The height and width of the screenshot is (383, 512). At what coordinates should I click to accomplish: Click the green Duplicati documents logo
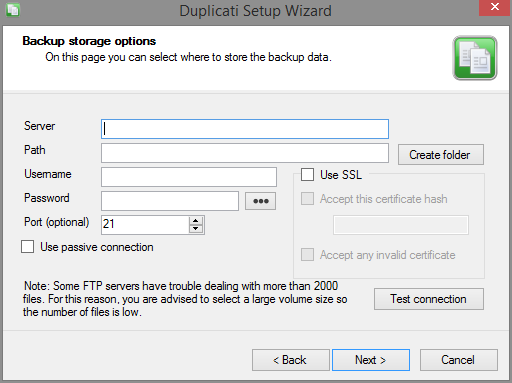[475, 58]
